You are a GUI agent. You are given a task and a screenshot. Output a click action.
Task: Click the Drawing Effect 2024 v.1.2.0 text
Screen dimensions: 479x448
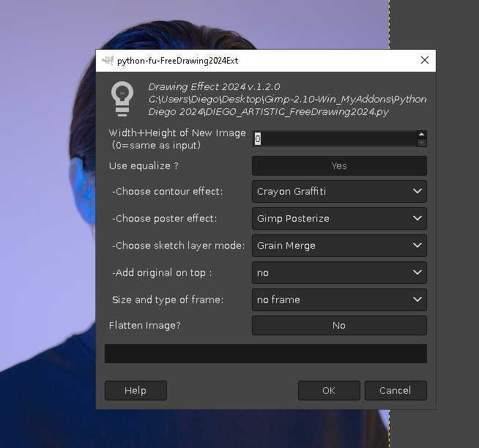point(214,87)
